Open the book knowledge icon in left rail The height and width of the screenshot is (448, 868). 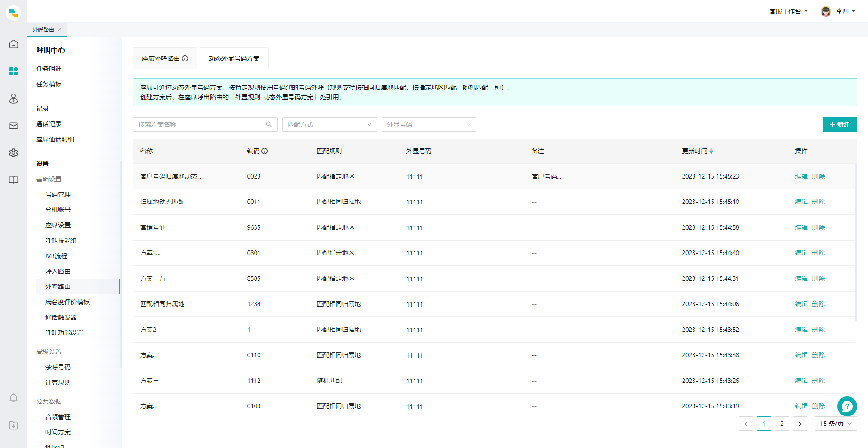click(14, 179)
